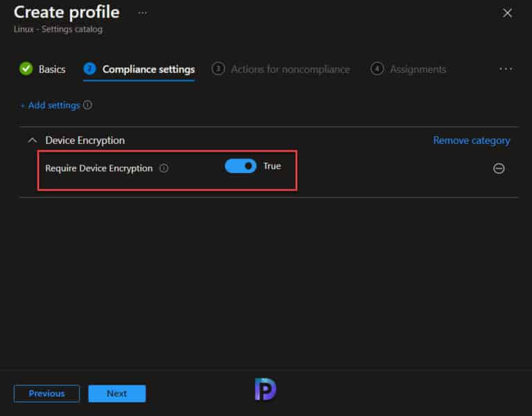Click the Next button

117,393
